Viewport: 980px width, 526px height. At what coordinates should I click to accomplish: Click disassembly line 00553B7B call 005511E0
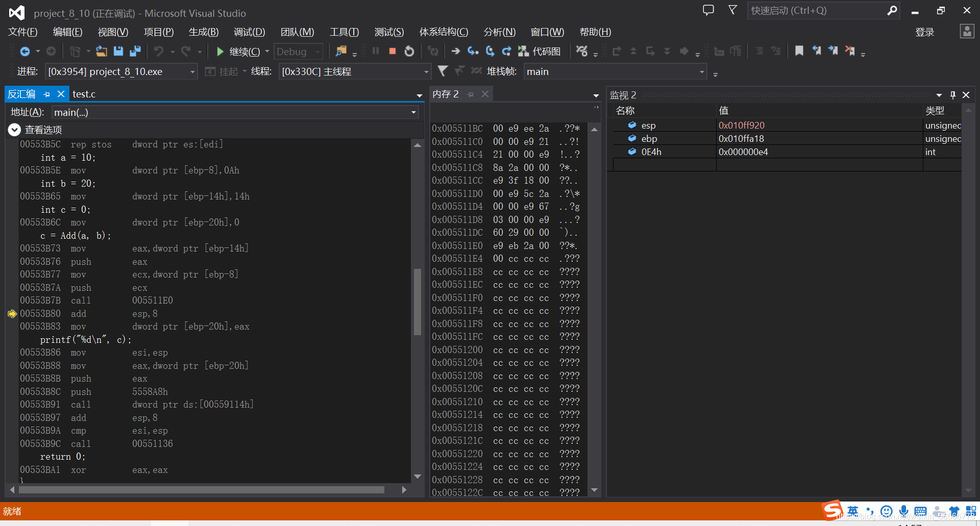(x=96, y=300)
